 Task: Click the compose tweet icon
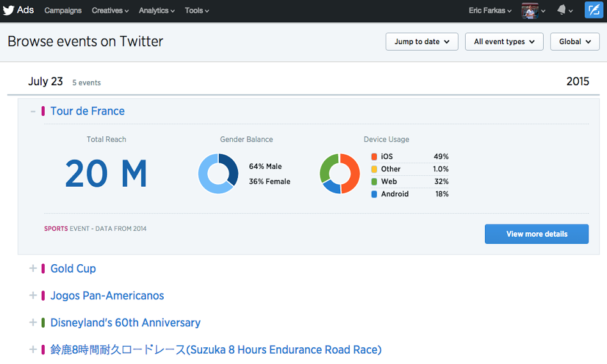point(593,10)
